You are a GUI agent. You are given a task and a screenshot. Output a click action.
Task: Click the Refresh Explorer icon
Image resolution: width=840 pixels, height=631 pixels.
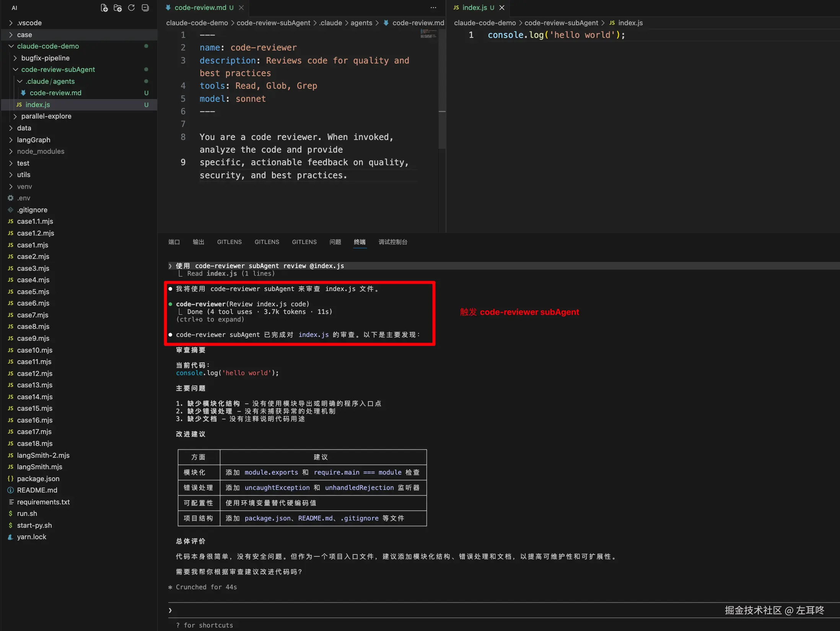pyautogui.click(x=131, y=8)
